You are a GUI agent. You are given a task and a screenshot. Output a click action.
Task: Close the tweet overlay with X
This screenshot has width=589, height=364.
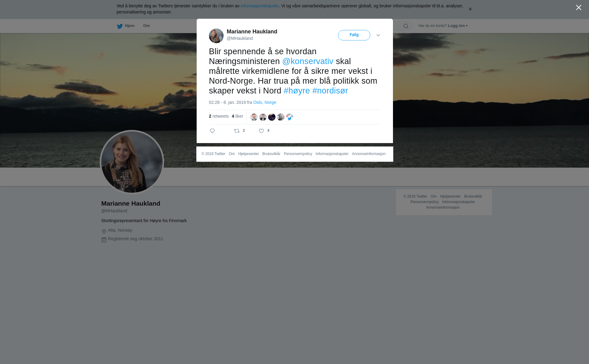579,8
